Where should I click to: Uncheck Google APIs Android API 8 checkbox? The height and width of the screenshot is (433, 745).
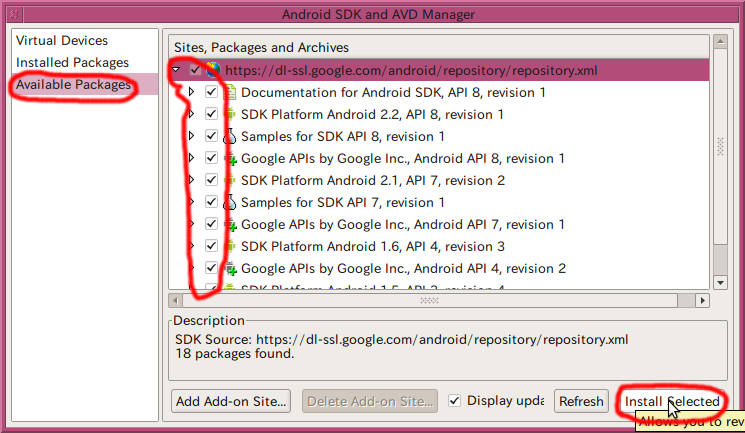[x=211, y=158]
